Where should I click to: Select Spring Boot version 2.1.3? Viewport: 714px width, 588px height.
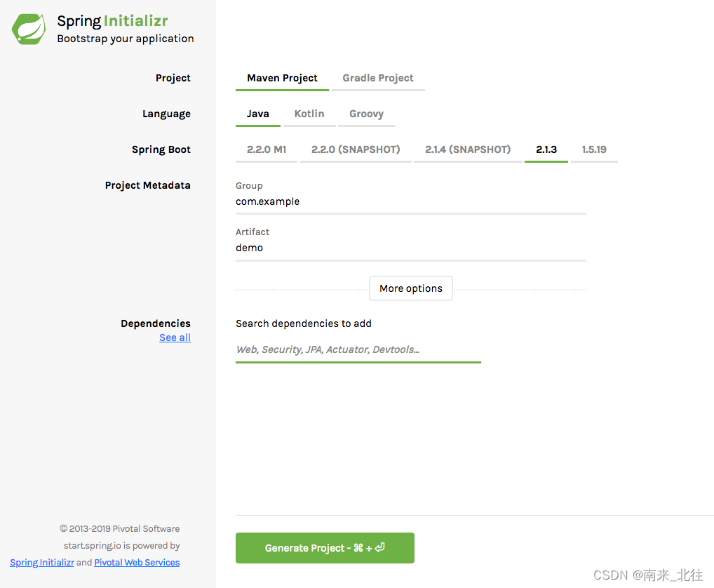point(546,149)
